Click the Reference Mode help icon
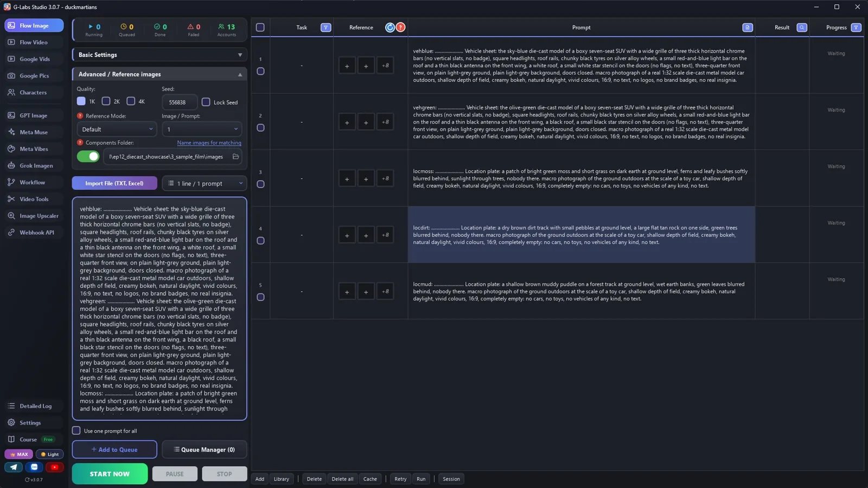 click(x=80, y=116)
